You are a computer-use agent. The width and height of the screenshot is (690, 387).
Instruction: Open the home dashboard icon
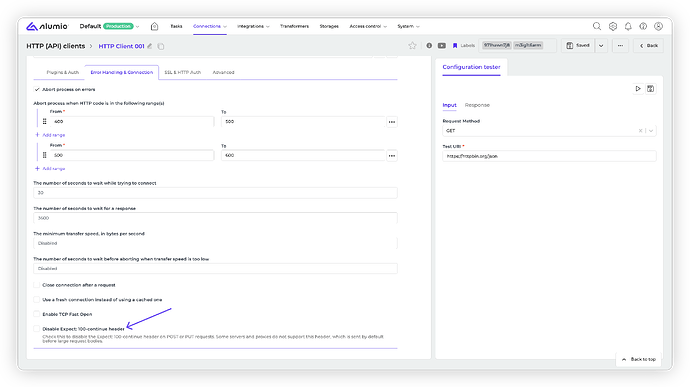(x=154, y=26)
